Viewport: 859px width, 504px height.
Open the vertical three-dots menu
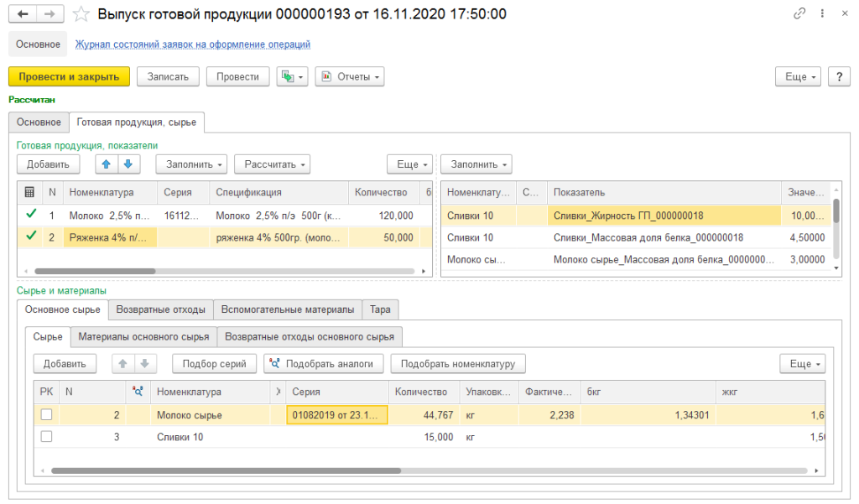[x=822, y=13]
